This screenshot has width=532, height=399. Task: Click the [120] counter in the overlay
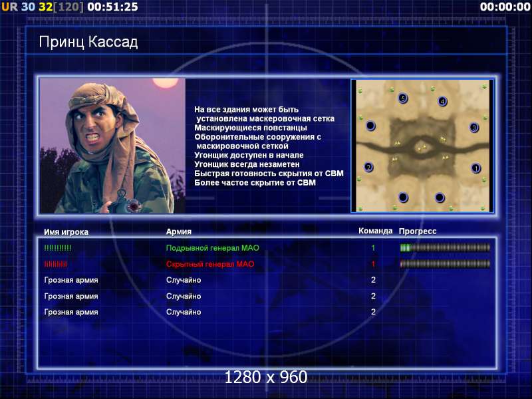click(68, 7)
